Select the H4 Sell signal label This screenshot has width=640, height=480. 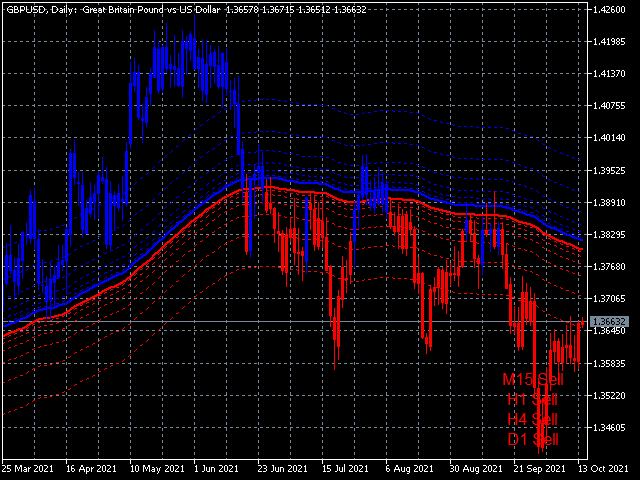pyautogui.click(x=532, y=420)
